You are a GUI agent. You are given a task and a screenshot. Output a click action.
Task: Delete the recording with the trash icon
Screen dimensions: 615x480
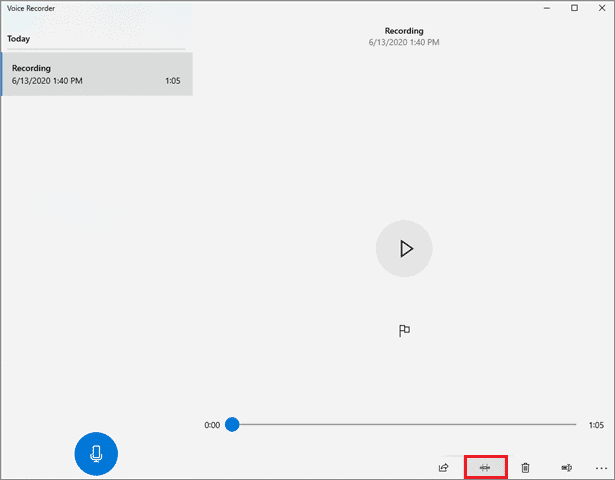pyautogui.click(x=526, y=467)
